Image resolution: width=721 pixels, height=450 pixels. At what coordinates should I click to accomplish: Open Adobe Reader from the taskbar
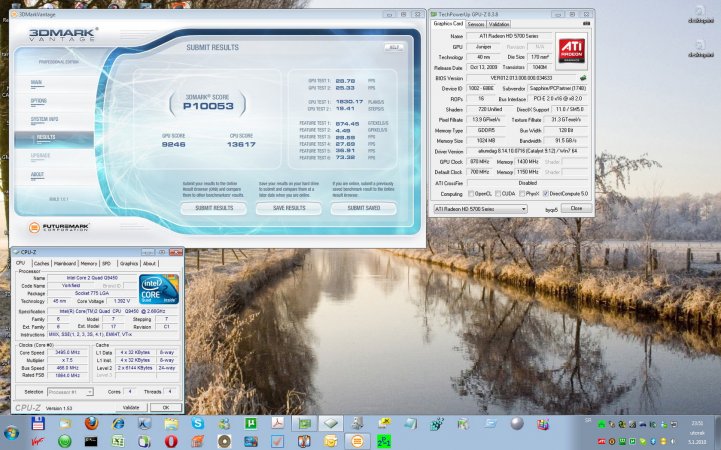[277, 423]
